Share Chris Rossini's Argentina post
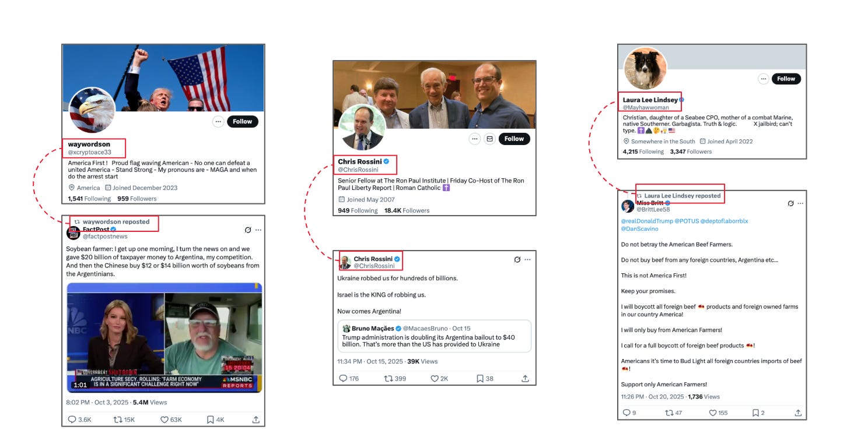Image resolution: width=868 pixels, height=444 pixels. [525, 379]
